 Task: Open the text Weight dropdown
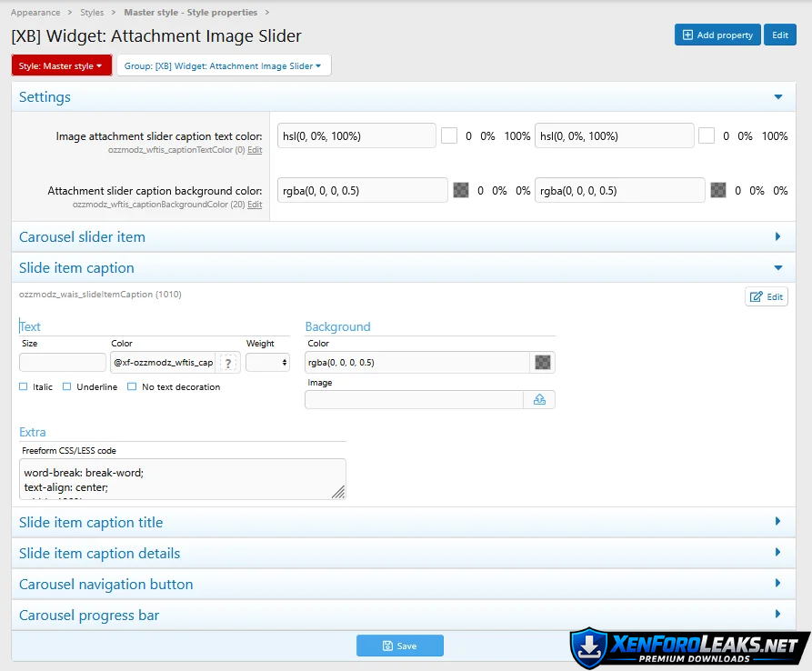pos(267,363)
